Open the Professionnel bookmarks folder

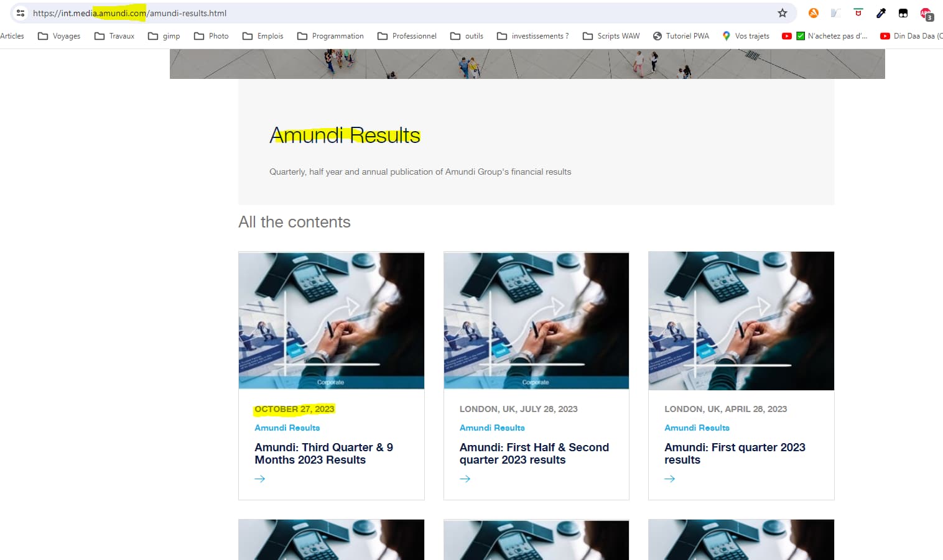pos(407,36)
